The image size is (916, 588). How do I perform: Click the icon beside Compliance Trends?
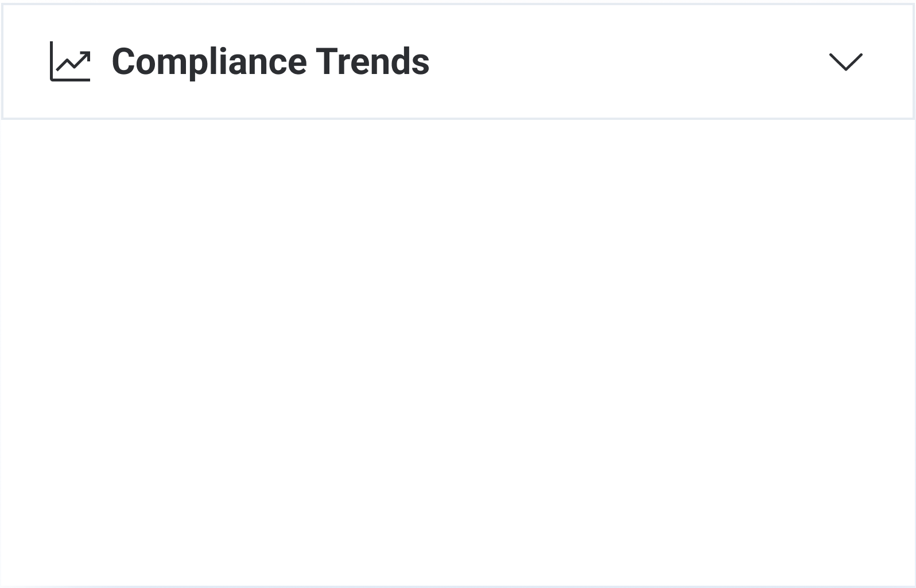[x=70, y=61]
